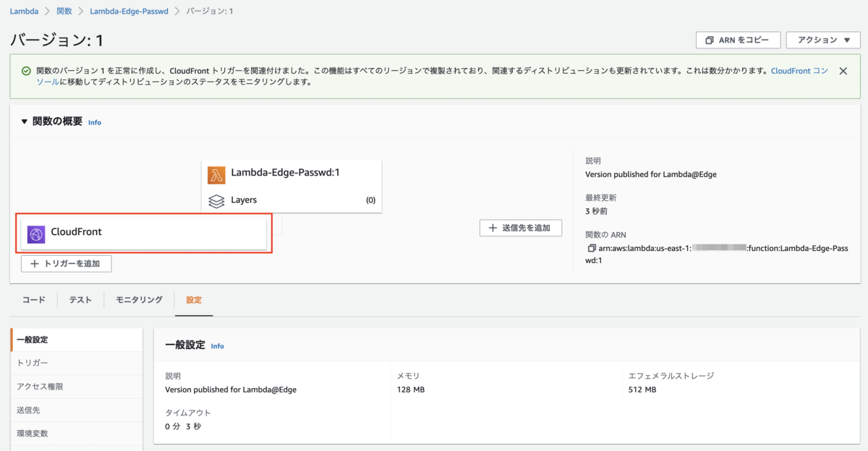Click the CloudFront trigger icon
Viewport: 868px width, 451px height.
pyautogui.click(x=36, y=233)
